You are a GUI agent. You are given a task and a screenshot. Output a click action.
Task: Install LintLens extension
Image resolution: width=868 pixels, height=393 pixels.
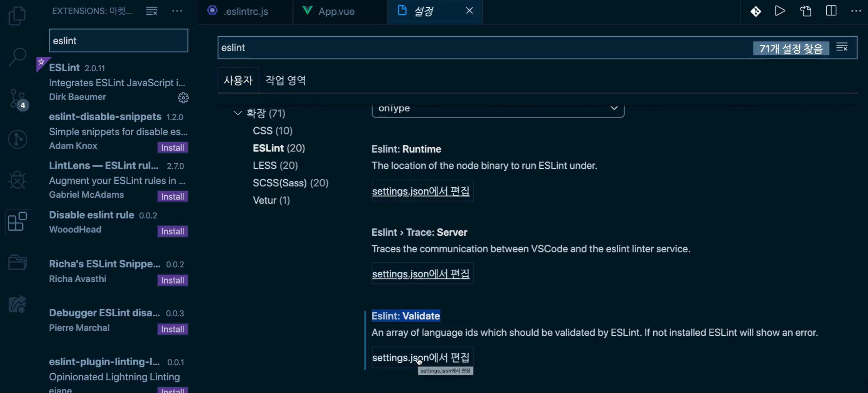click(173, 196)
